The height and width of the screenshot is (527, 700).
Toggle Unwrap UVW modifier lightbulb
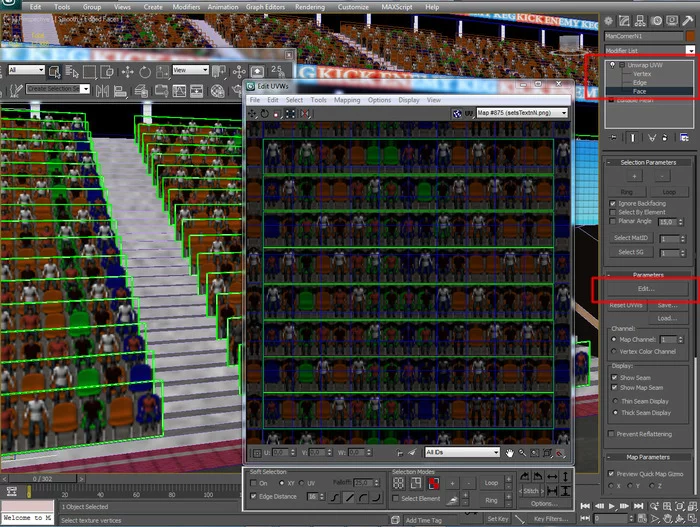click(x=612, y=65)
